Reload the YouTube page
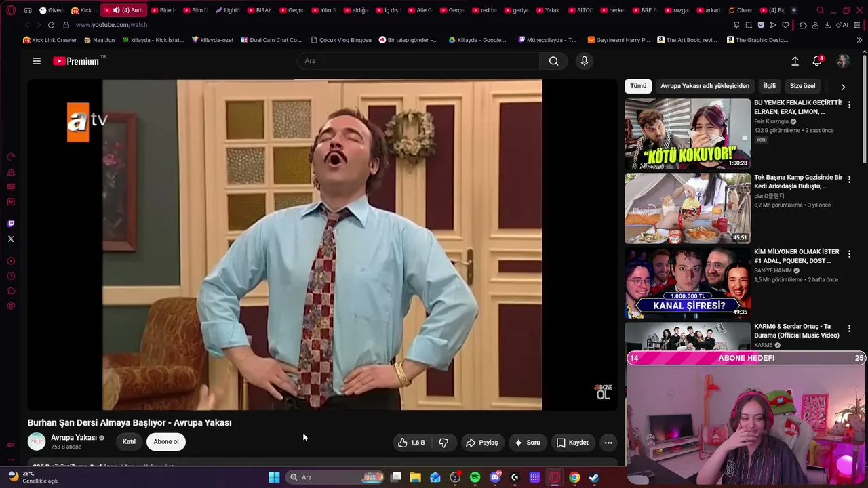Screen dimensions: 868x488 tap(51, 25)
